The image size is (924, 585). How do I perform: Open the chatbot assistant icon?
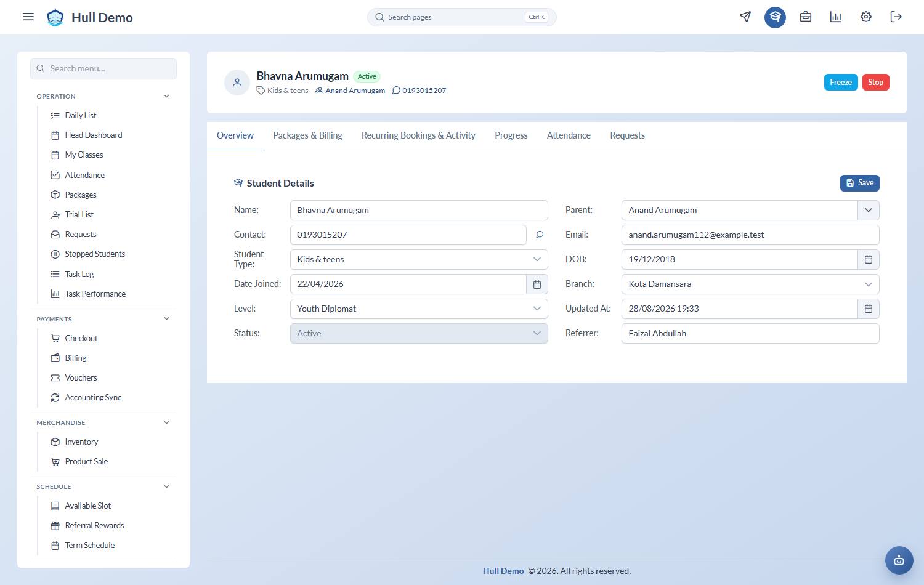click(899, 560)
